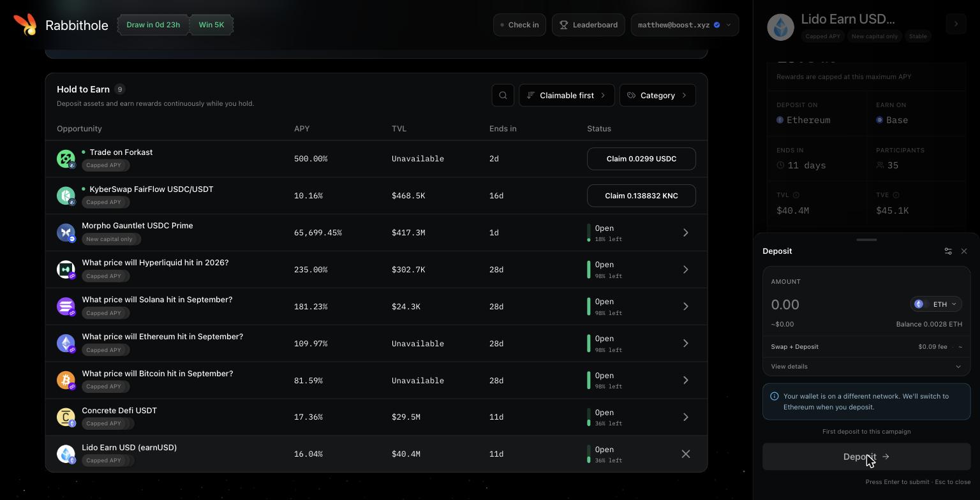Click the Balance 0.0028 ETH text

(929, 324)
